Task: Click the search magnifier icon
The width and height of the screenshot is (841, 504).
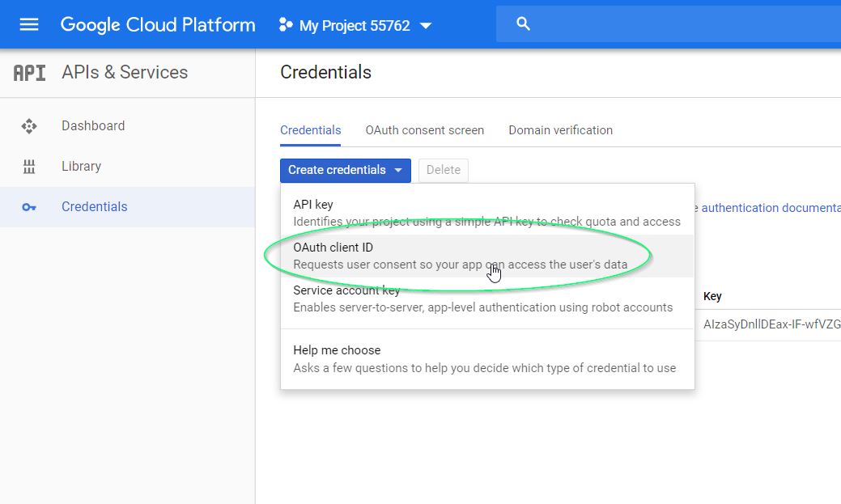Action: pyautogui.click(x=523, y=23)
